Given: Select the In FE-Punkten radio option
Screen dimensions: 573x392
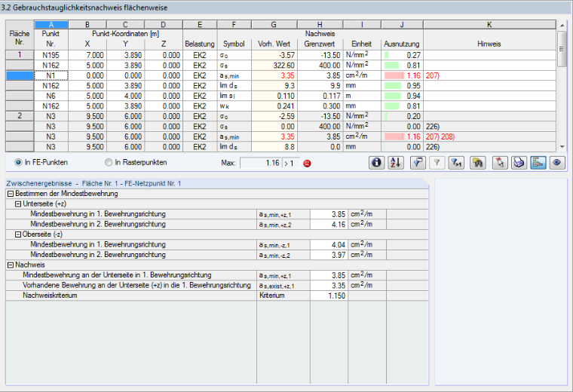Looking at the screenshot, I should coord(18,162).
